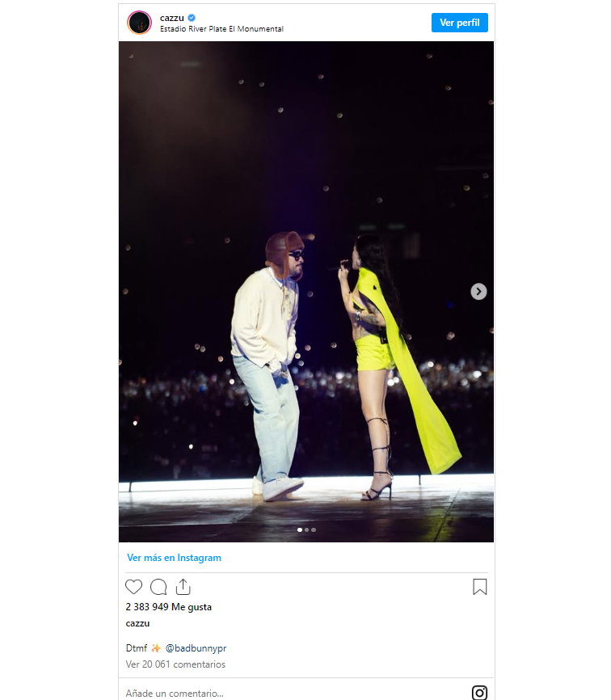Like the post with heart icon
The width and height of the screenshot is (611, 700).
(x=133, y=587)
